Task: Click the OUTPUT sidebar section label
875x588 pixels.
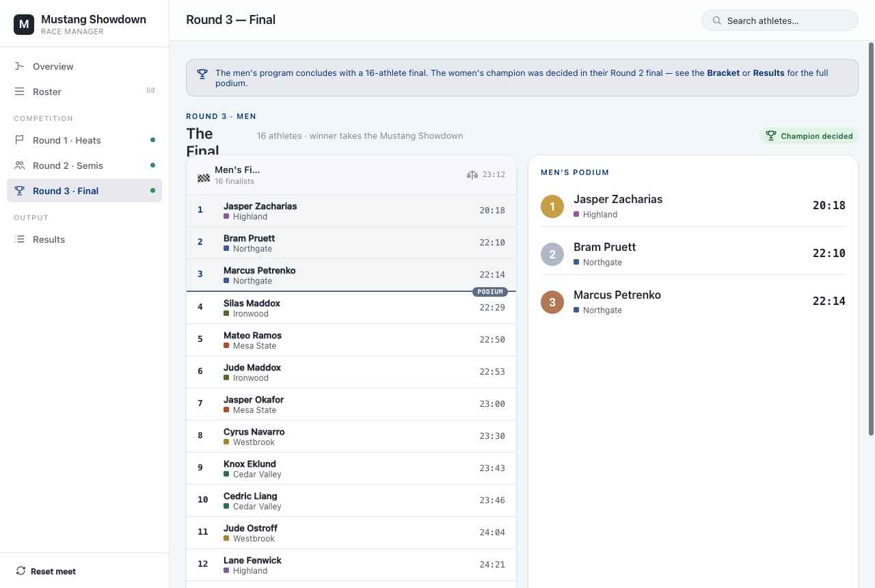Action: (x=31, y=217)
